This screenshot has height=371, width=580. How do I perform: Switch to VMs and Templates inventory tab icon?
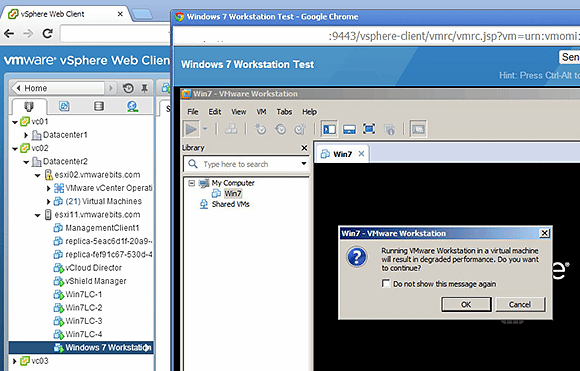64,107
